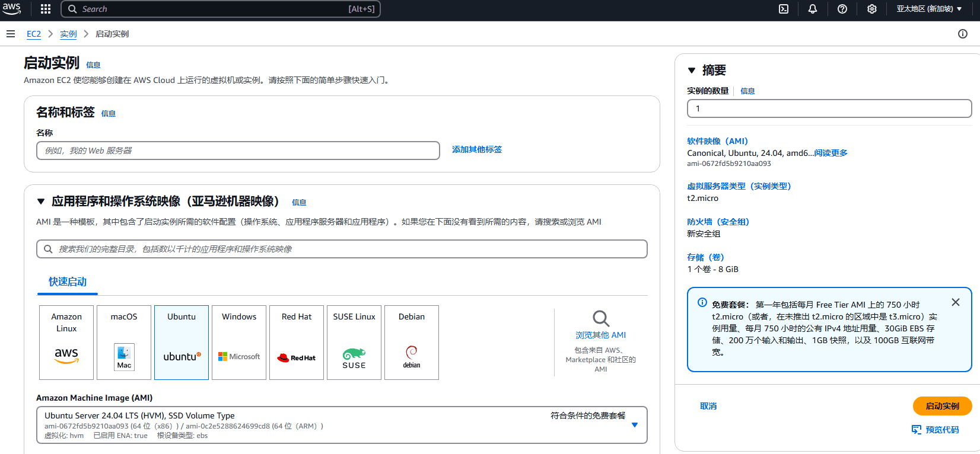Open the info panel circle icon

coord(963,34)
